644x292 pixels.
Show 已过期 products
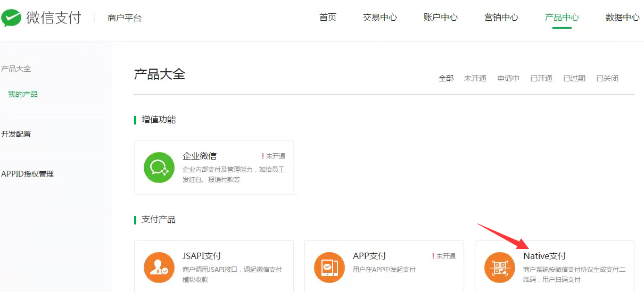coord(574,78)
